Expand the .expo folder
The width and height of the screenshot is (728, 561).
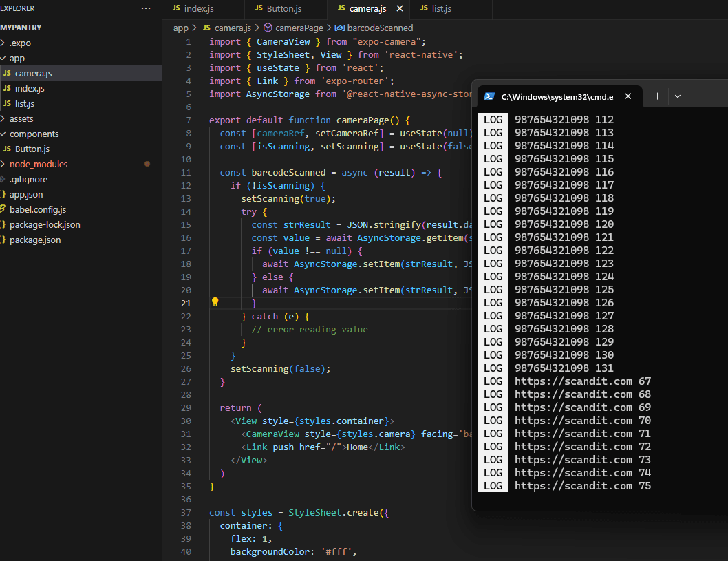tap(20, 43)
